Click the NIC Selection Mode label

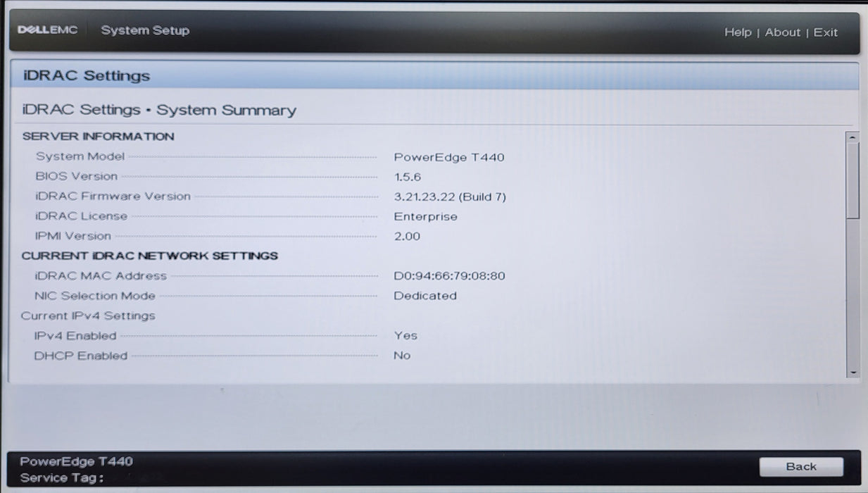(95, 296)
